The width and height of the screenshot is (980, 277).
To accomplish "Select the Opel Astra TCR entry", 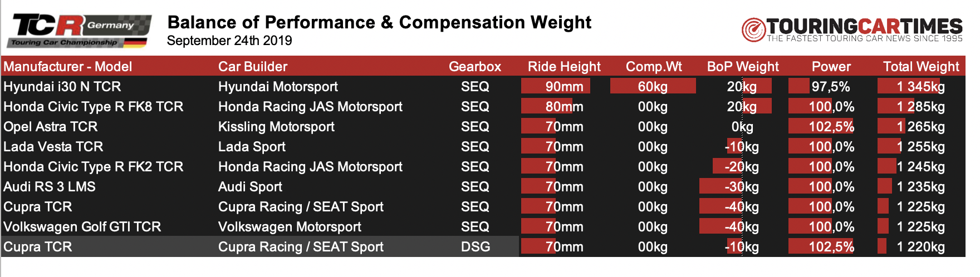I will click(x=51, y=127).
